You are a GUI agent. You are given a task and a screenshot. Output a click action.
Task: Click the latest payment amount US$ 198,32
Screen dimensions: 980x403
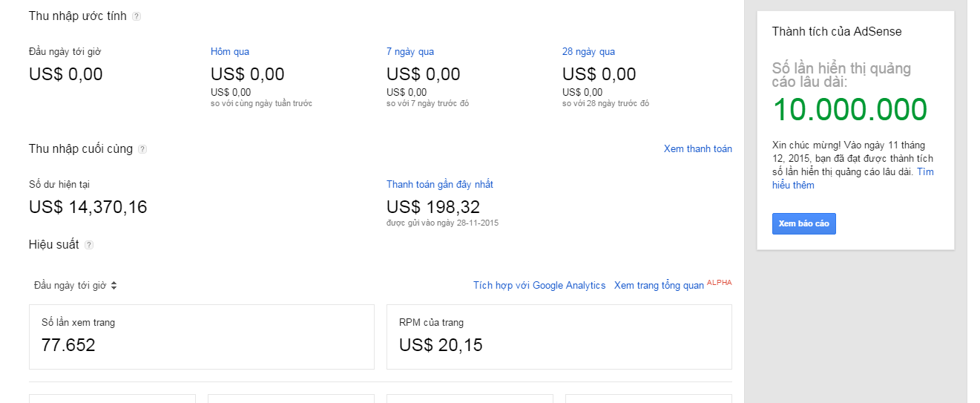click(x=433, y=207)
